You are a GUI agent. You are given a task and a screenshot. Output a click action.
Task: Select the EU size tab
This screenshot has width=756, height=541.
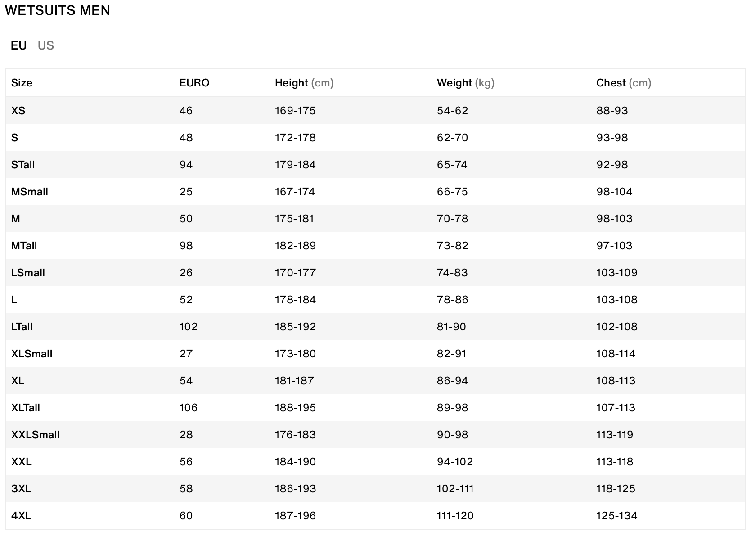(19, 45)
